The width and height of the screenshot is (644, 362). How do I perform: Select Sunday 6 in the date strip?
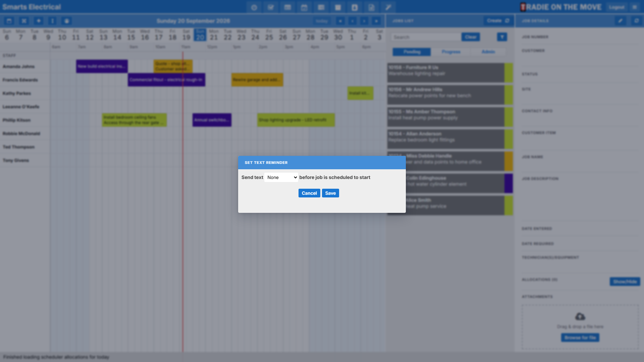(x=7, y=35)
